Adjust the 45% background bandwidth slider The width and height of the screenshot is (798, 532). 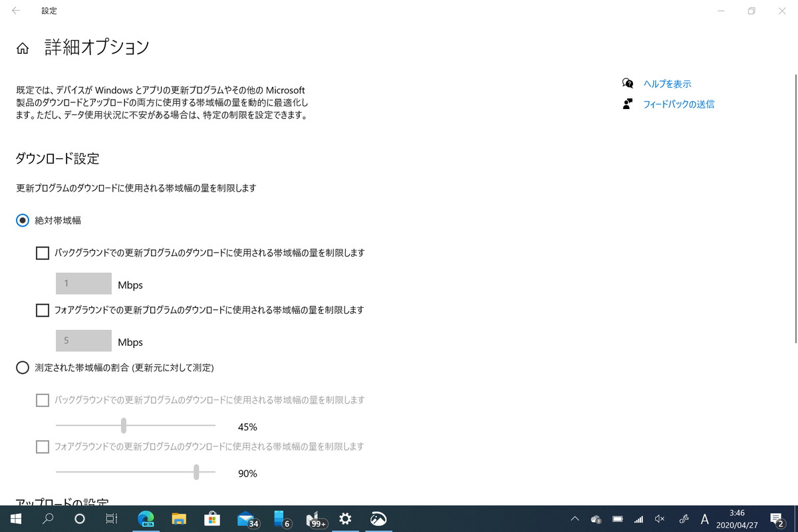coord(124,425)
